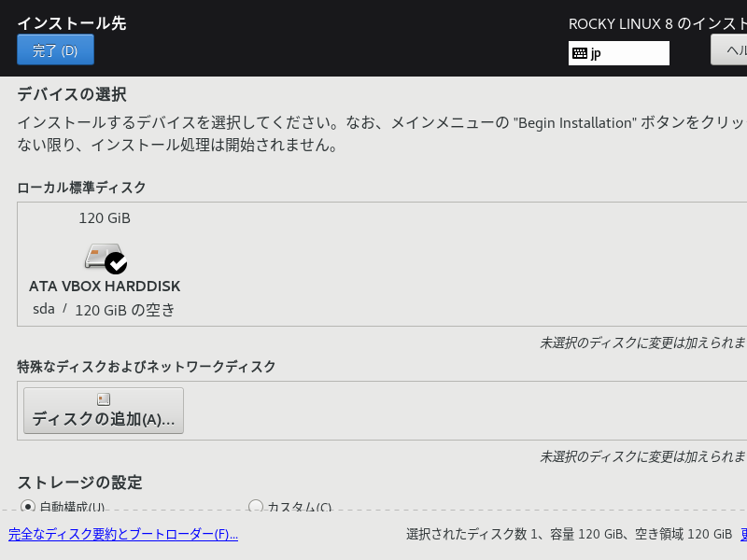Click the デバイスの選択 heading
The width and height of the screenshot is (747, 560).
[x=72, y=94]
